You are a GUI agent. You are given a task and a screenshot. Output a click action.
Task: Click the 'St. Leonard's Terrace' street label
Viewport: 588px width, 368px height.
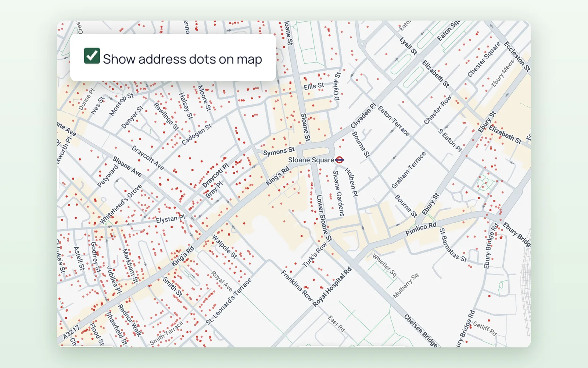[x=229, y=301]
